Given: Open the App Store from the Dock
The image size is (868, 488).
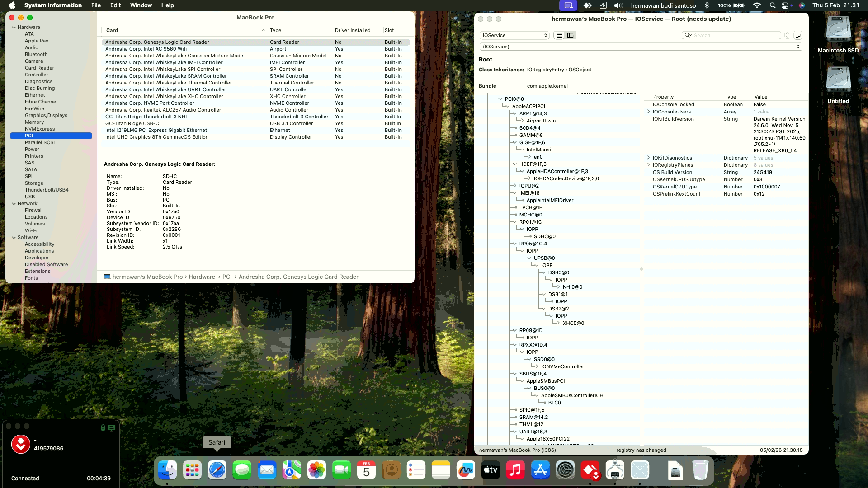Looking at the screenshot, I should pos(540,470).
